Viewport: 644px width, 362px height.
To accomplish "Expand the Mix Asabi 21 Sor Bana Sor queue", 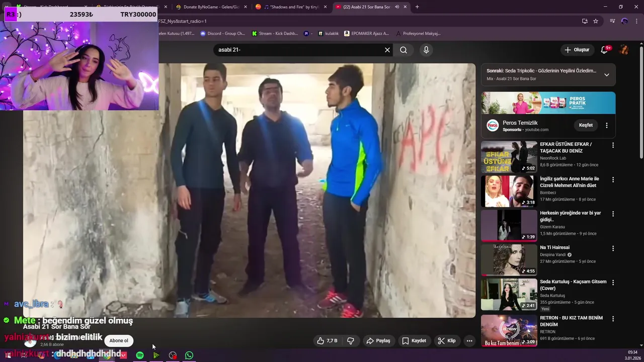I will (x=607, y=75).
